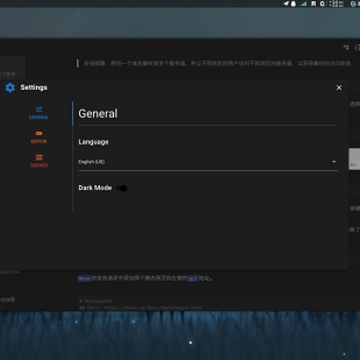Click the blue Settings gear icon
Viewport: 360px width, 360px height.
click(x=10, y=88)
